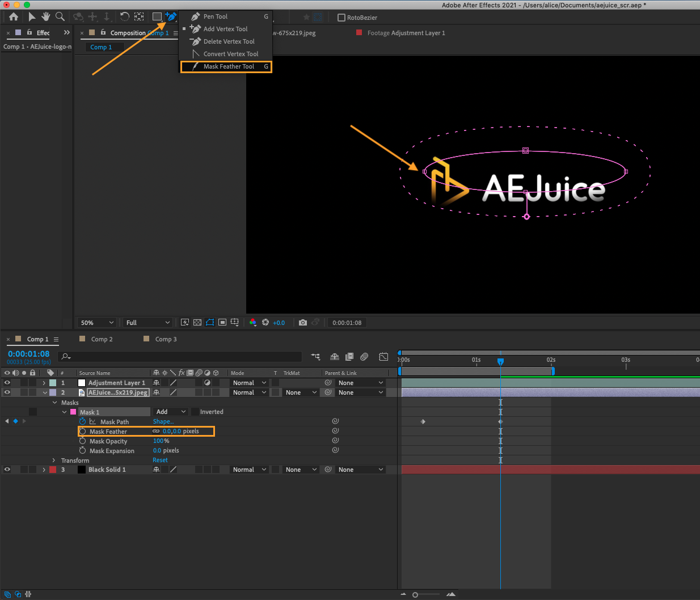The image size is (700, 600).
Task: Open the 50% magnification dropdown
Action: point(96,323)
